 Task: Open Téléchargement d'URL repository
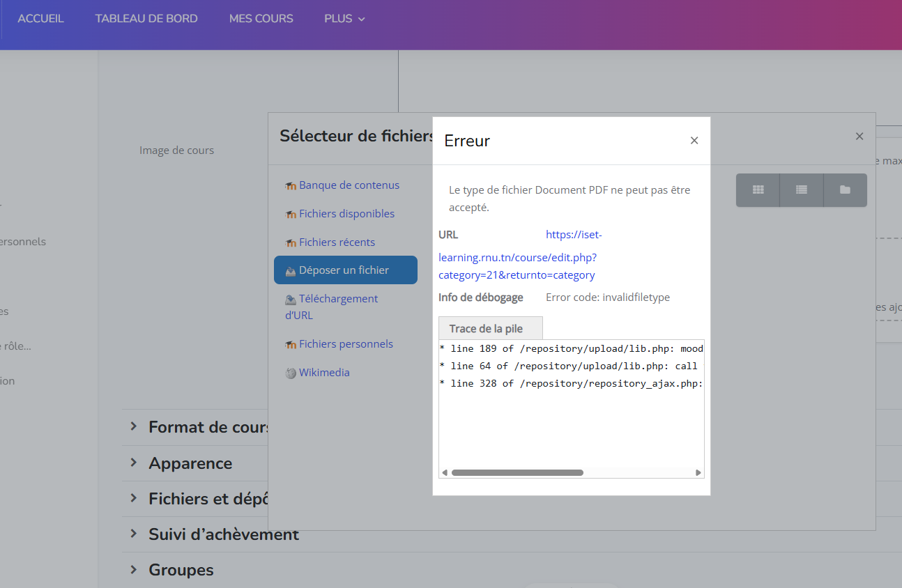pyautogui.click(x=338, y=299)
